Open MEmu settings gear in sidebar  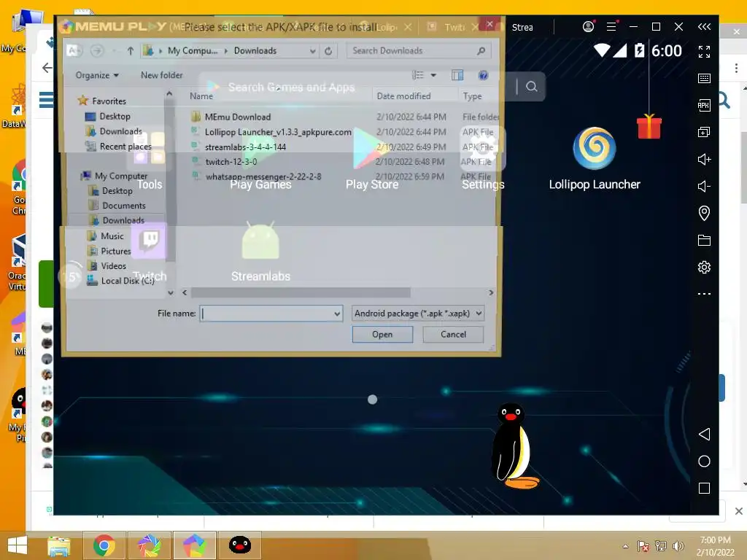704,267
